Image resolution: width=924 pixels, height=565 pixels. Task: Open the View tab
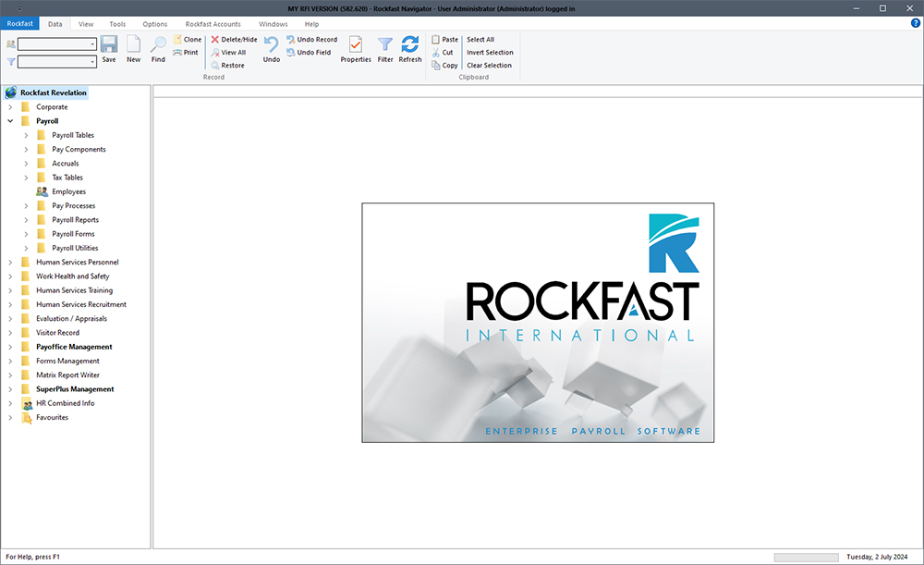pos(86,24)
